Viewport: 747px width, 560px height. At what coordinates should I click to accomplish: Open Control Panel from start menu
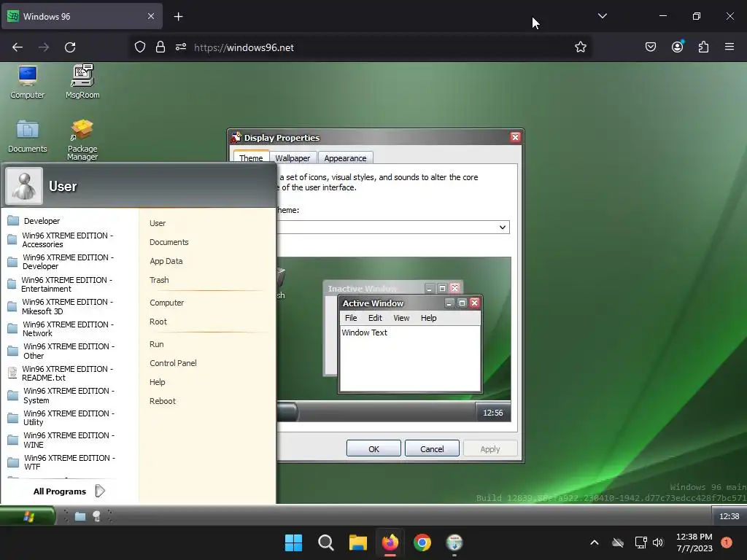[173, 363]
